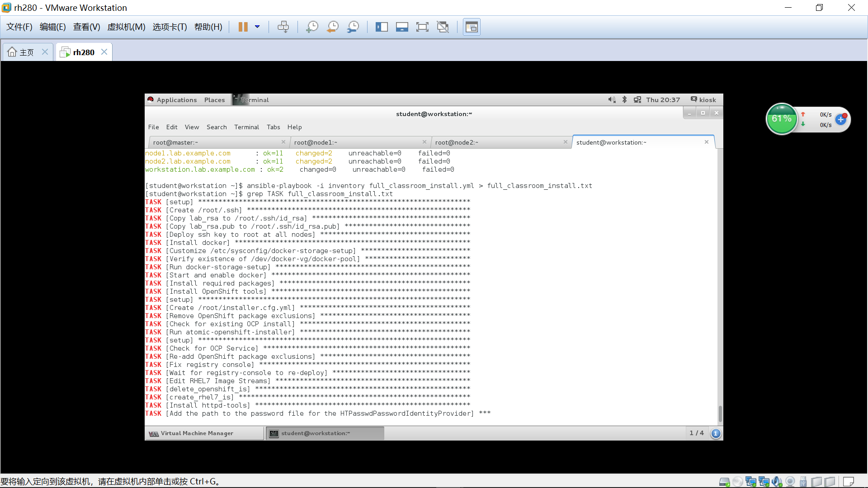Enter full screen mode
The image size is (868, 488).
pos(422,27)
